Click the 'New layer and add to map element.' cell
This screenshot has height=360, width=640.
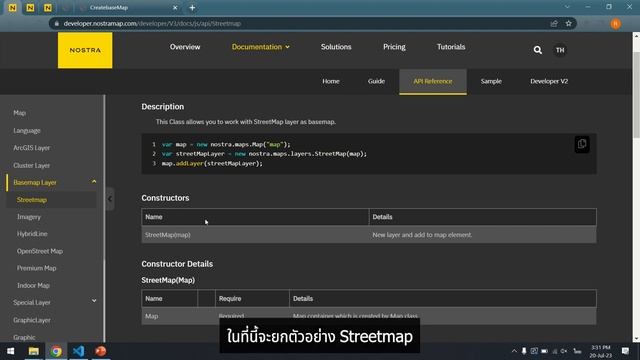click(483, 235)
